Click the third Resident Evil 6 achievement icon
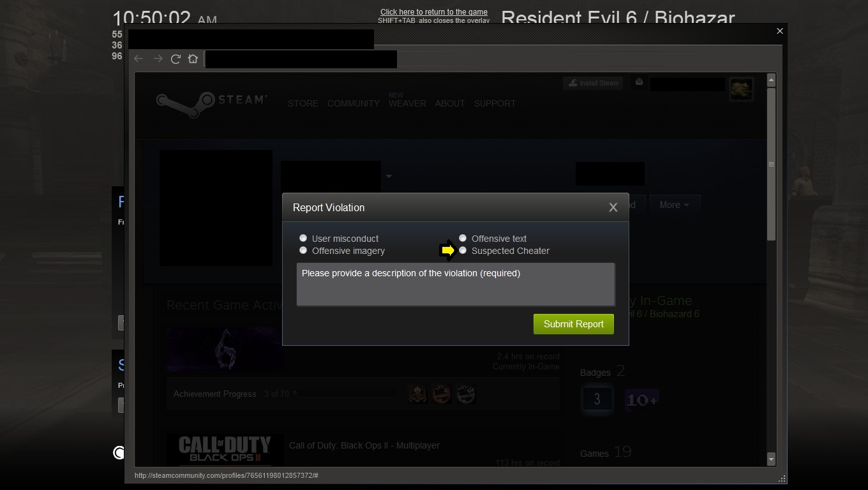 click(466, 394)
